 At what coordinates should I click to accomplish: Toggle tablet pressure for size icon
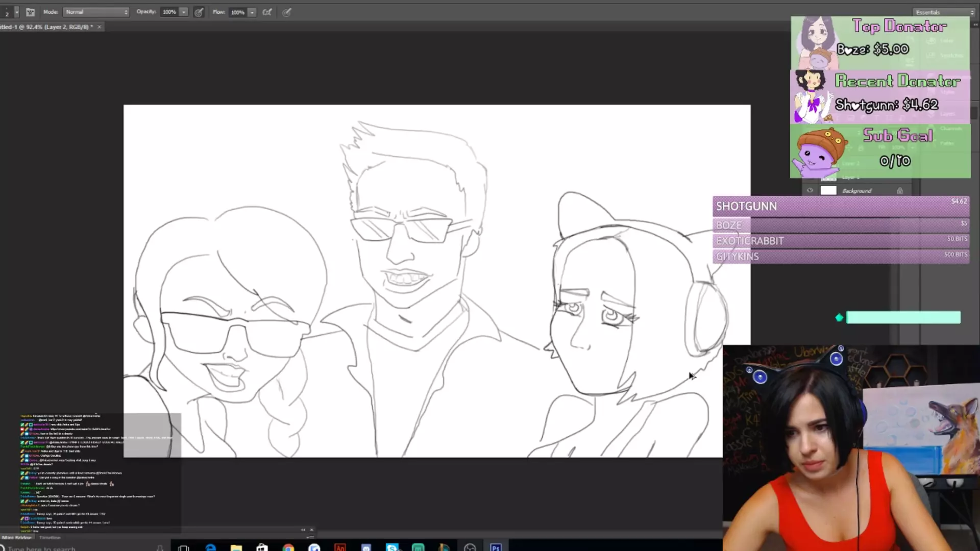(287, 12)
